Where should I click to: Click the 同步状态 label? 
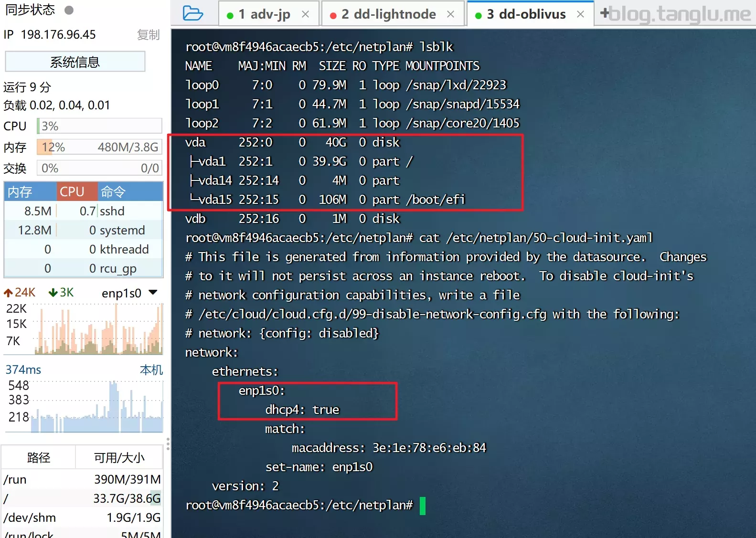(30, 10)
